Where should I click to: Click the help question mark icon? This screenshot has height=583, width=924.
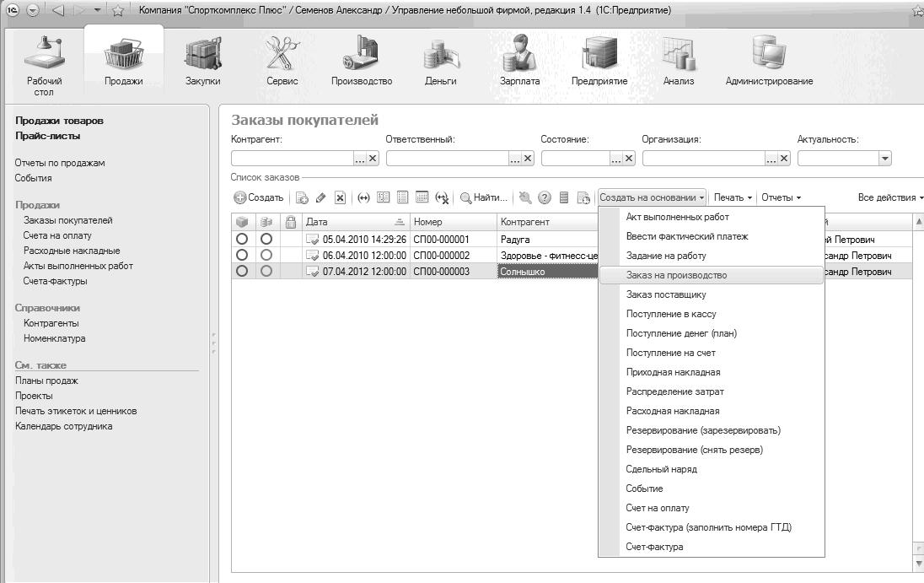545,198
